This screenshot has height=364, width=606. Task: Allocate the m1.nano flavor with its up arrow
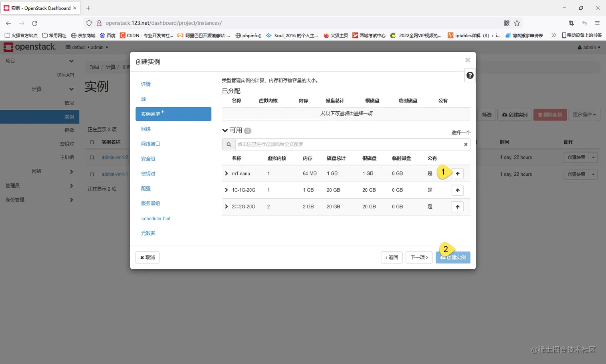pyautogui.click(x=457, y=173)
